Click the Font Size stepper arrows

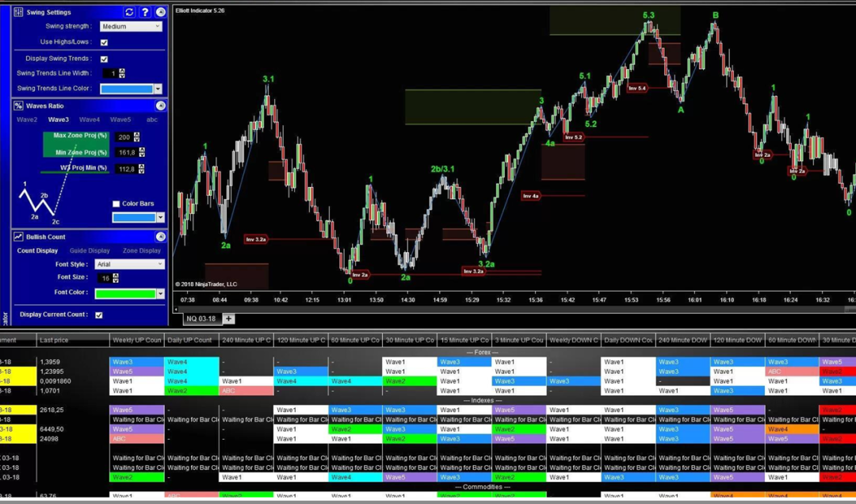116,278
